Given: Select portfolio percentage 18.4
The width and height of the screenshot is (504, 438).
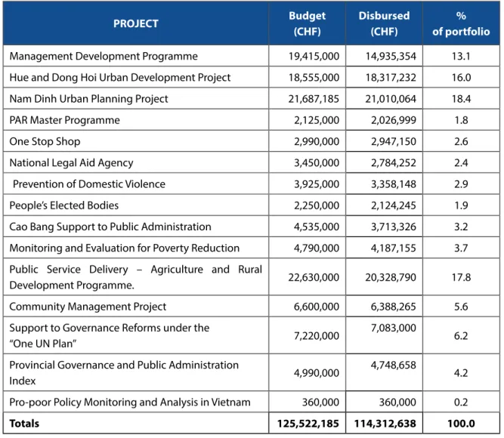Looking at the screenshot, I should [x=461, y=99].
